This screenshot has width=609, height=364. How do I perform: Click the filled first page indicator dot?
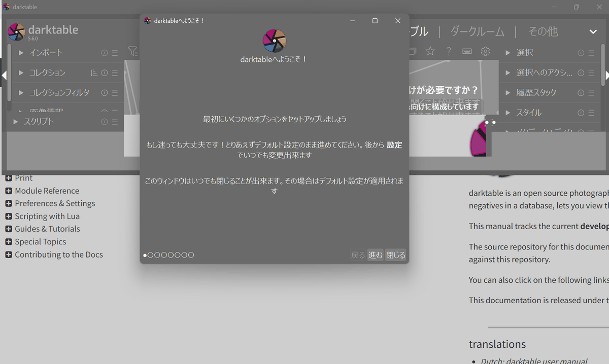click(145, 256)
